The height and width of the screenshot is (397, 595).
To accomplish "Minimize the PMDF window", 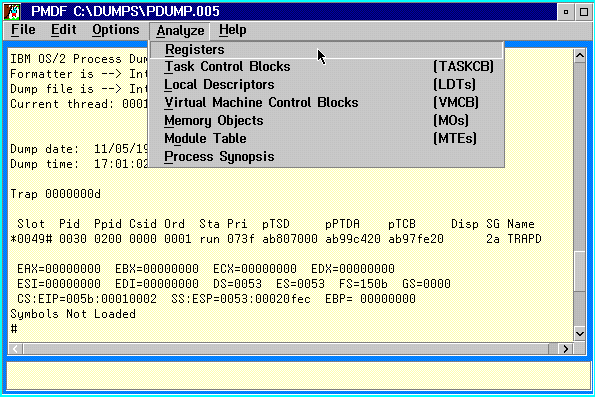I will coord(566,12).
